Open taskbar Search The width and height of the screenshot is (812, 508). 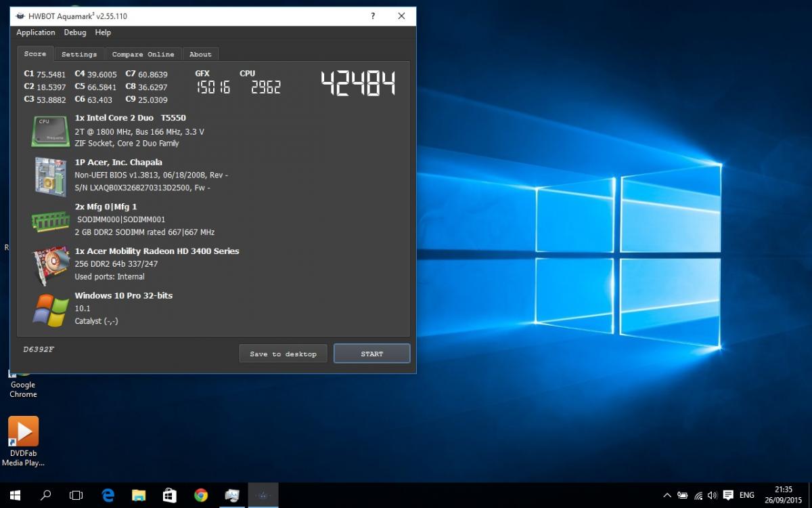click(46, 495)
